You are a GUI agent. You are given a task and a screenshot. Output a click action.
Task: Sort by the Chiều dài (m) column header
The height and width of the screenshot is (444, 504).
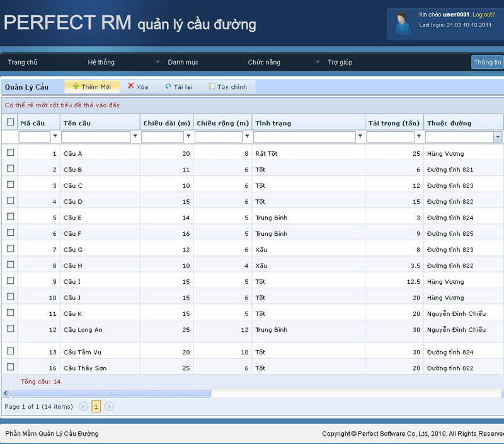pyautogui.click(x=167, y=123)
